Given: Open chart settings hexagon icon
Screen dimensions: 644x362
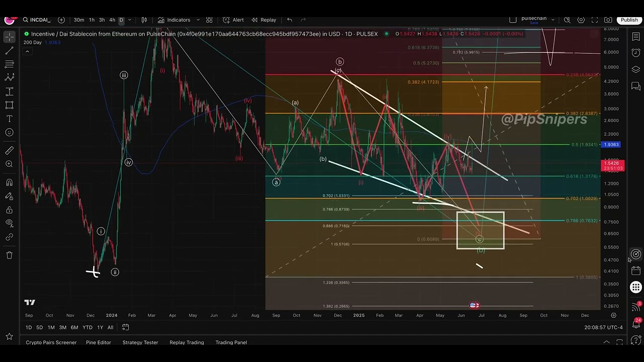Looking at the screenshot, I should click(581, 20).
